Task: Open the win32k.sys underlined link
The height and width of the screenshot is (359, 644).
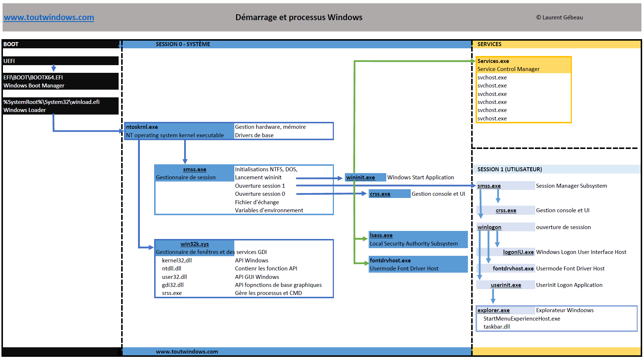Action: [x=194, y=244]
